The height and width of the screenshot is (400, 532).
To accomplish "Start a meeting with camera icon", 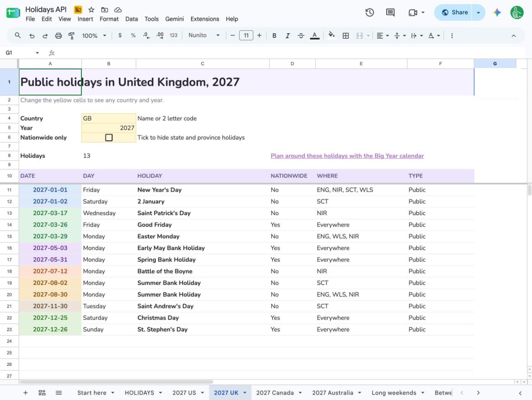I will 413,13.
